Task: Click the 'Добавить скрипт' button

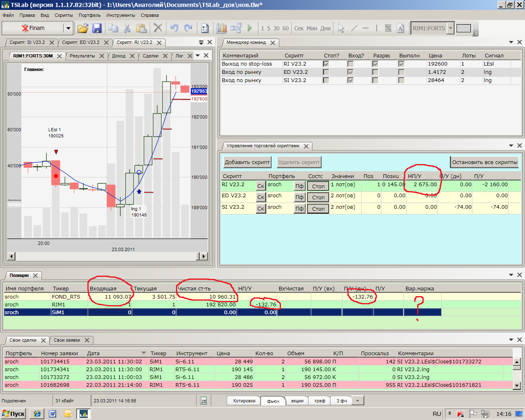Action: [x=247, y=162]
